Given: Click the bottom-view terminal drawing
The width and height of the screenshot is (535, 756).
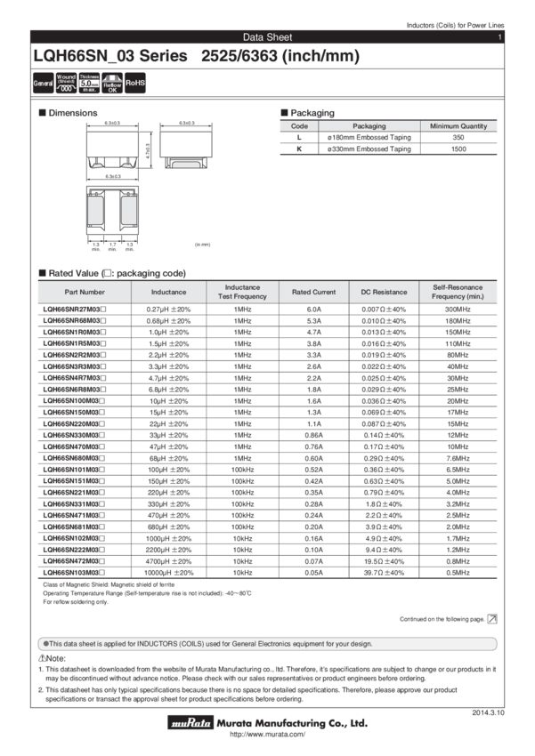Looking at the screenshot, I should (112, 211).
